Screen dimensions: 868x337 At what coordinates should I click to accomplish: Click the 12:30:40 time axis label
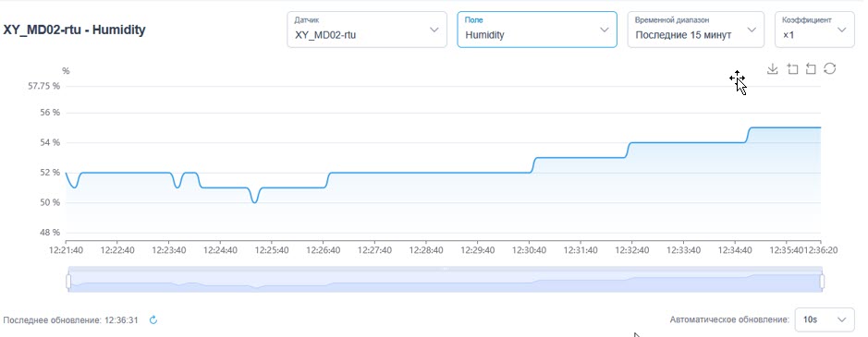[530, 250]
